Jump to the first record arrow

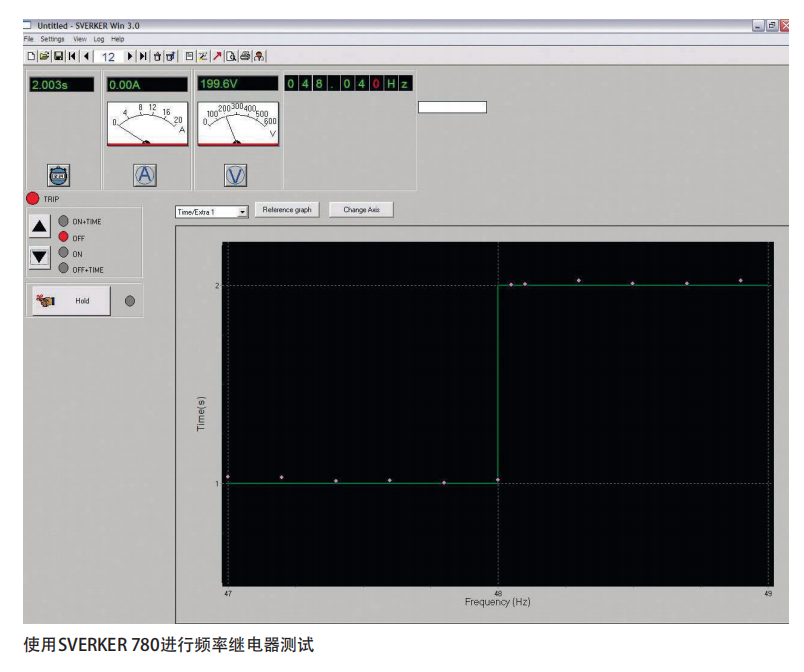tap(72, 57)
